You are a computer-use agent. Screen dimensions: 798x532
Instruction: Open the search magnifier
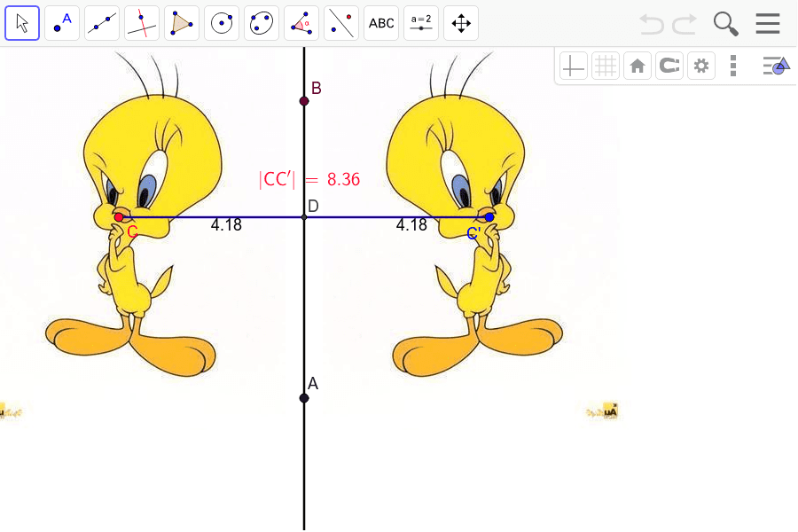[x=725, y=24]
